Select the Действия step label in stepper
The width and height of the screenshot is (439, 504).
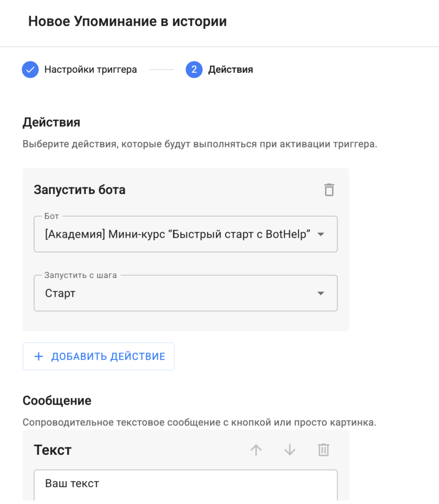(231, 70)
